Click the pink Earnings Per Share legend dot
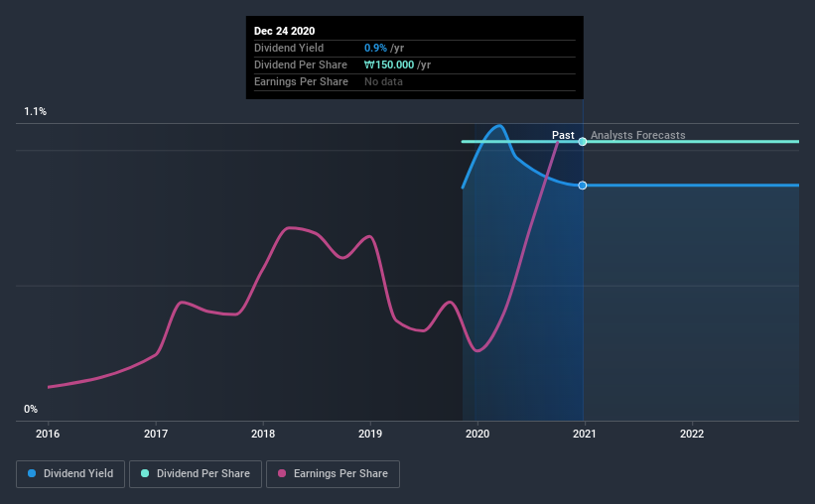 pos(282,473)
